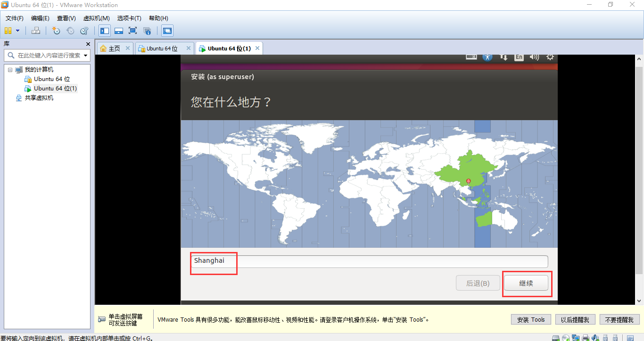
Task: Click the 以后提醒我 button
Action: click(575, 319)
